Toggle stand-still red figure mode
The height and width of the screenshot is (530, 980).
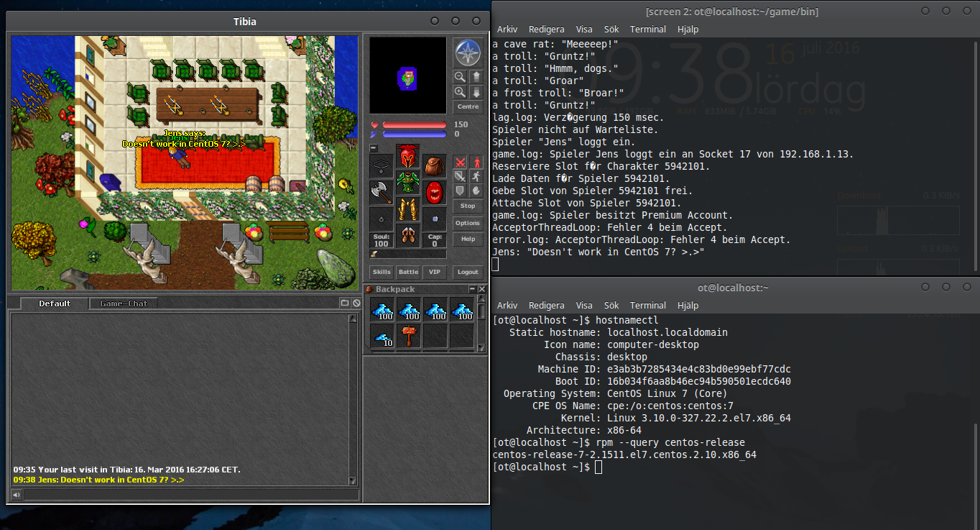point(476,162)
